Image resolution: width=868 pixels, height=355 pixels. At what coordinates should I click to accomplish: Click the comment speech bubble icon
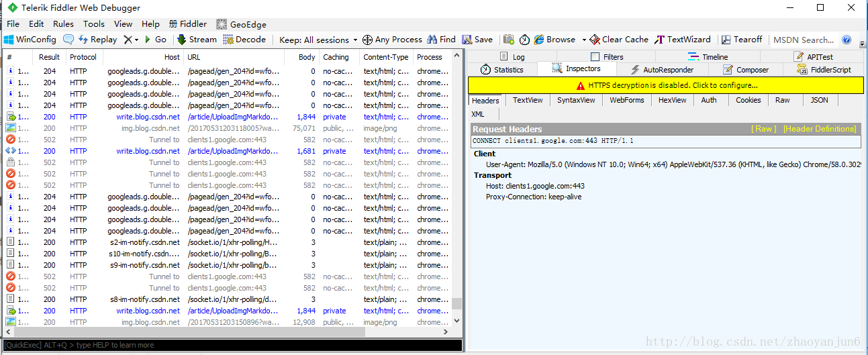[x=68, y=40]
